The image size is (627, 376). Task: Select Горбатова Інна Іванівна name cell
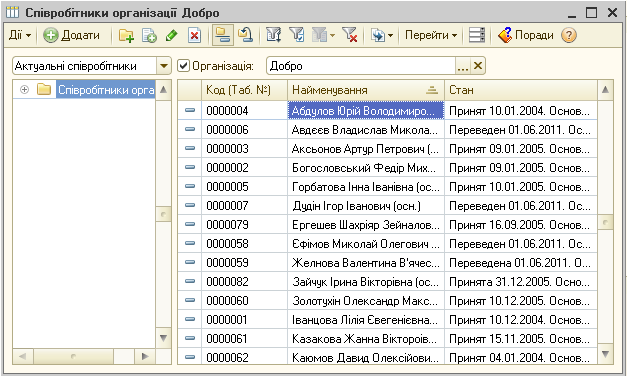(365, 186)
